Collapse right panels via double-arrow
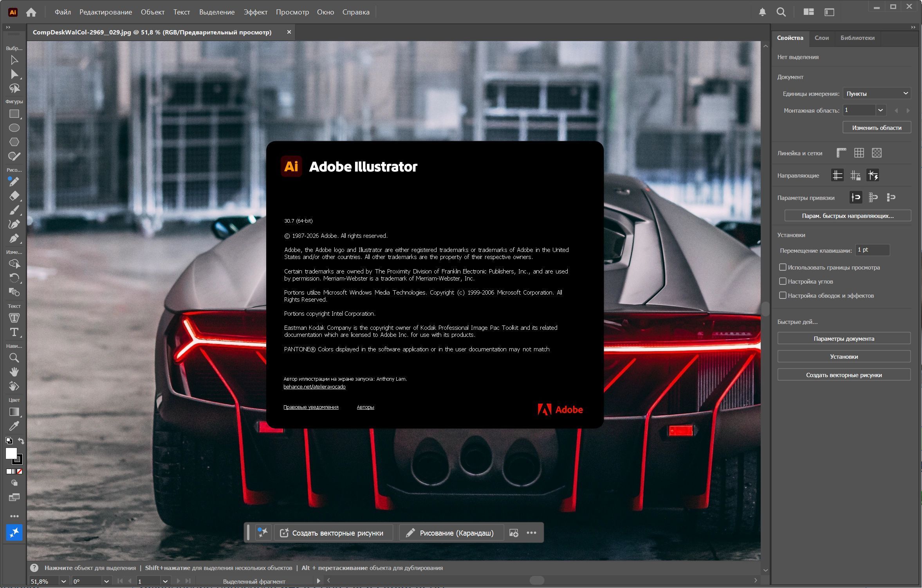 913,27
